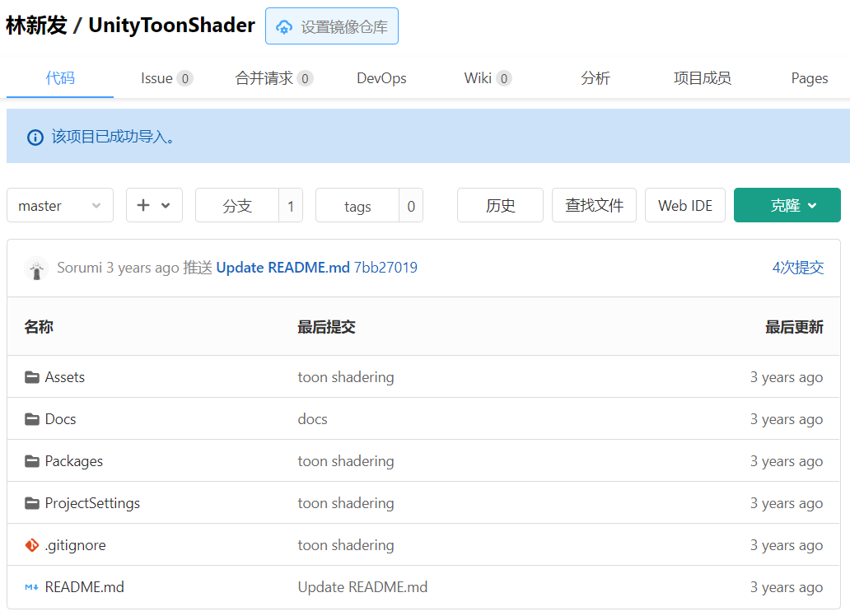Click the 分支 branches button

tap(237, 205)
